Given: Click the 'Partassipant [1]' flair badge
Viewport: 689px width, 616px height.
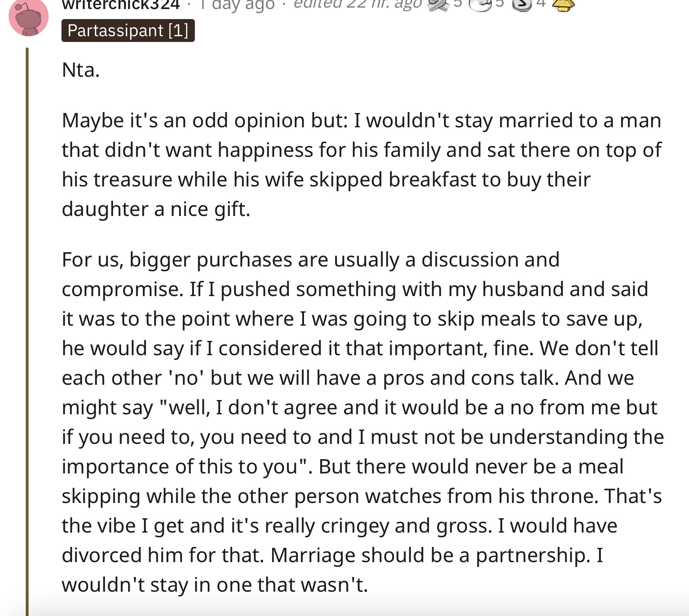Looking at the screenshot, I should pyautogui.click(x=128, y=31).
